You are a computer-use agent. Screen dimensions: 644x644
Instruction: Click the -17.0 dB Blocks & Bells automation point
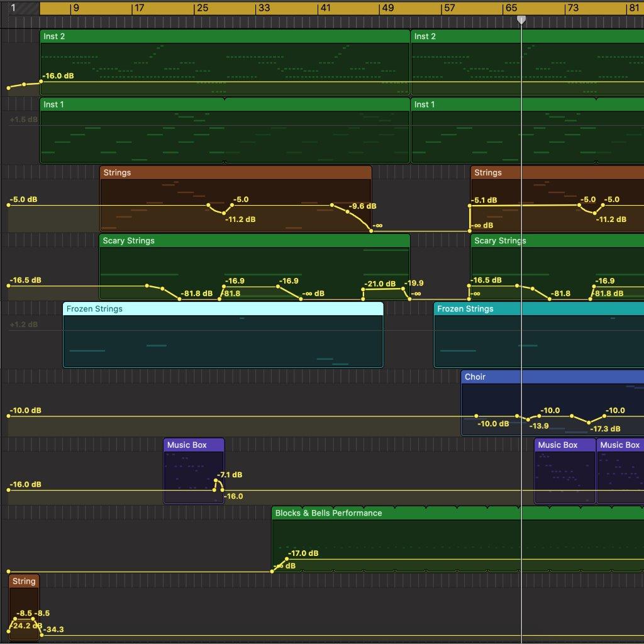(287, 559)
